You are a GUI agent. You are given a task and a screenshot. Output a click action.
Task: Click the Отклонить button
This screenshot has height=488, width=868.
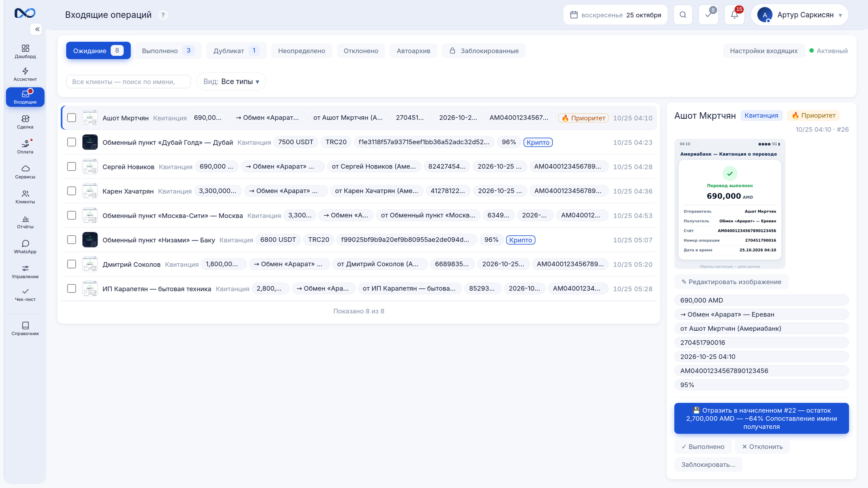coord(762,447)
